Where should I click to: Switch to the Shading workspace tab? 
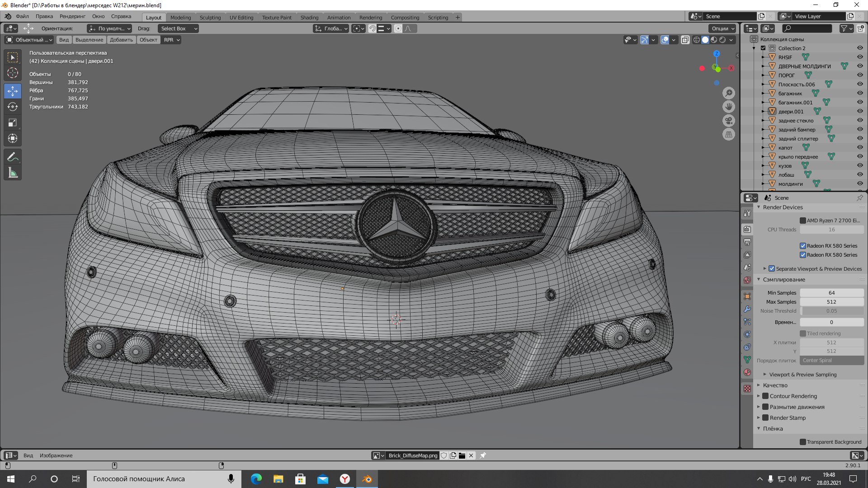coord(309,18)
